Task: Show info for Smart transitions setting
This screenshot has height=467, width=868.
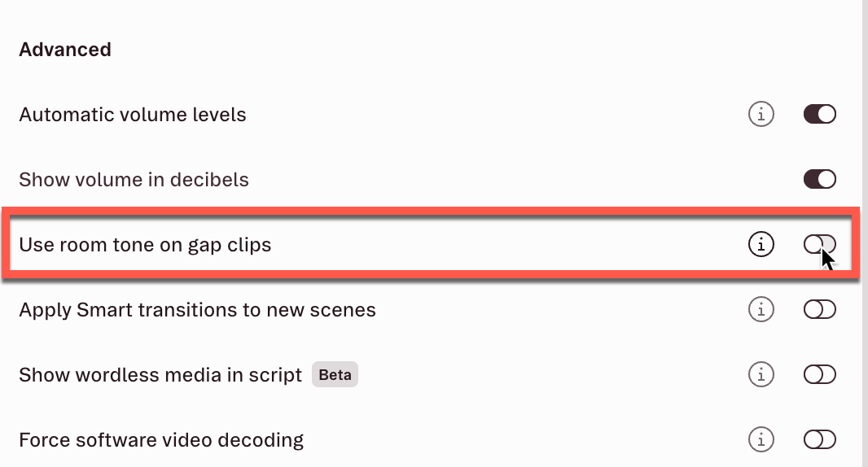Action: point(761,309)
